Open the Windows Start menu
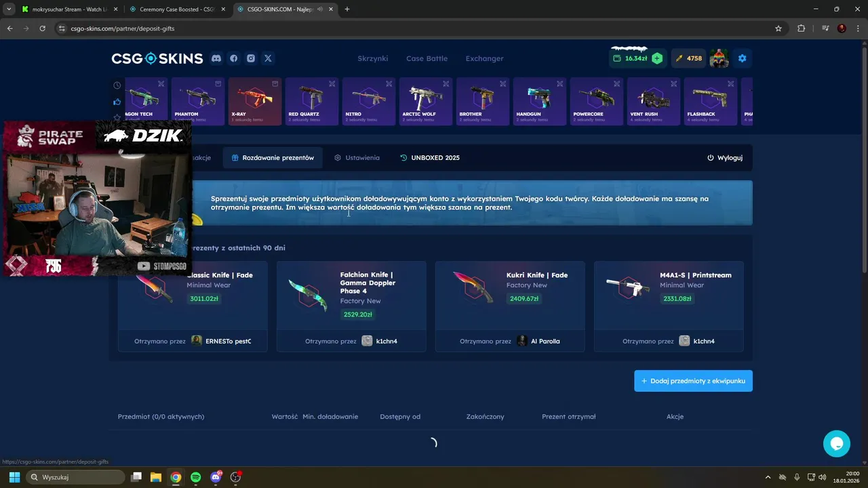 point(14,477)
